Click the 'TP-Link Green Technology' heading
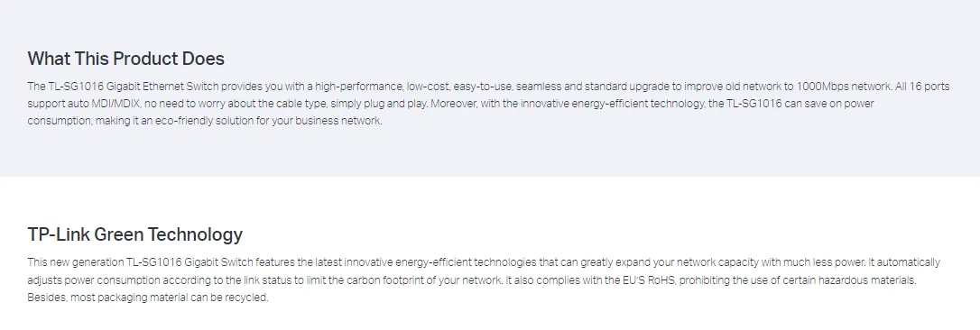Image resolution: width=980 pixels, height=330 pixels. click(135, 234)
